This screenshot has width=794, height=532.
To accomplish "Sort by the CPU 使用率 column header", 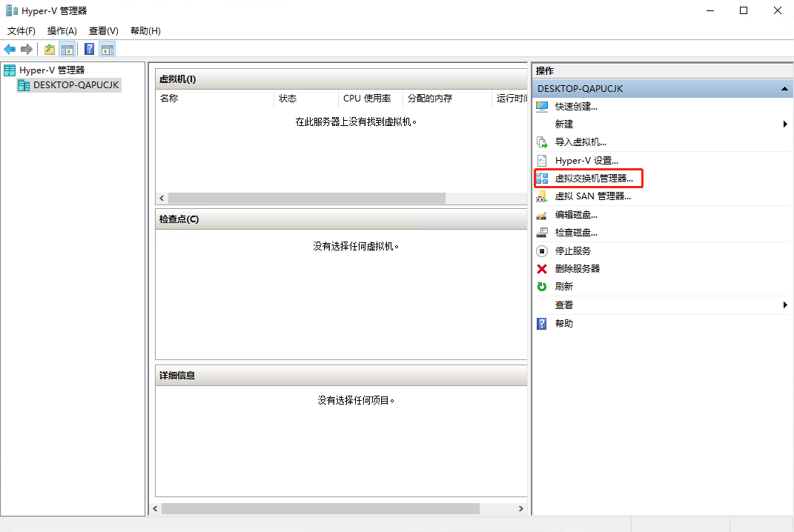I will tap(370, 99).
